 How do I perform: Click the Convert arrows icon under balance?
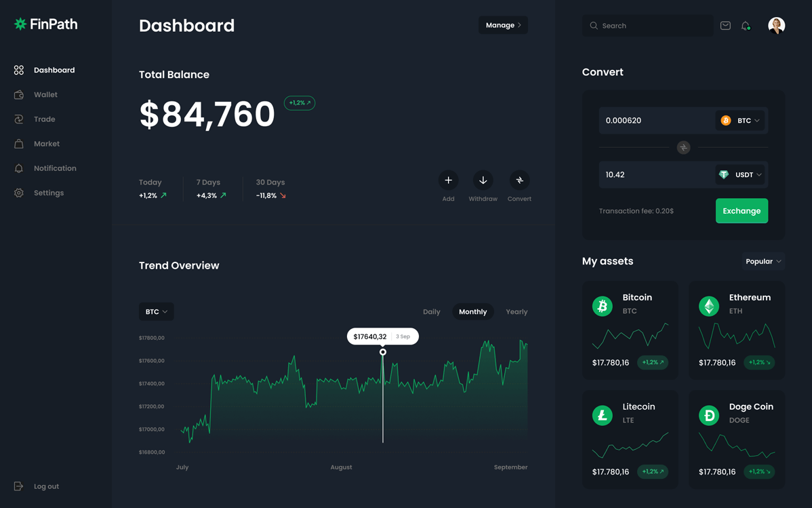click(x=519, y=180)
